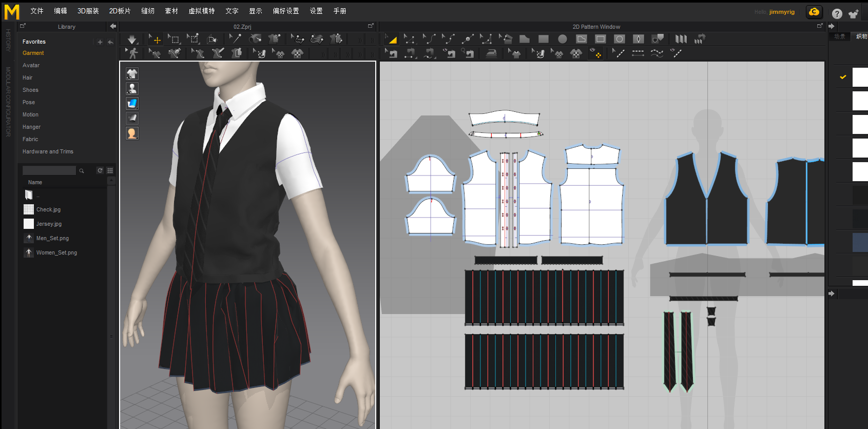Click the Steam iron tool
The width and height of the screenshot is (868, 429).
pos(491,53)
